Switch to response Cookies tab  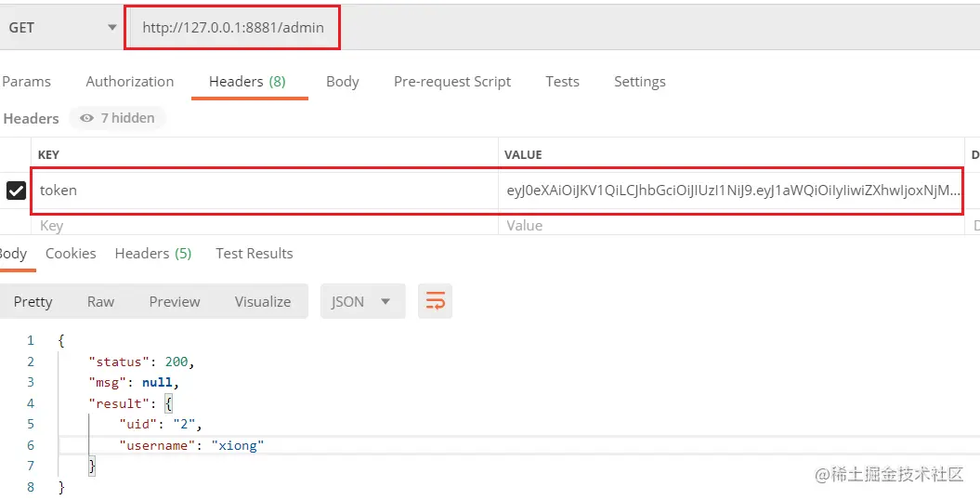click(71, 254)
